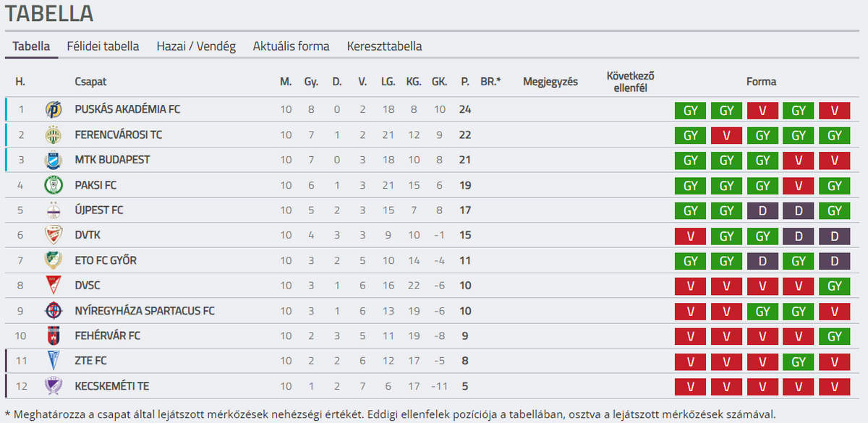The width and height of the screenshot is (868, 423).
Task: Click the ETO FC Győr club logo
Action: click(54, 260)
